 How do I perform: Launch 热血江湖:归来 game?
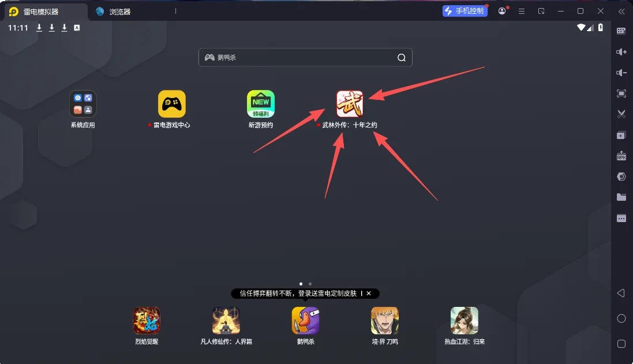click(x=465, y=321)
